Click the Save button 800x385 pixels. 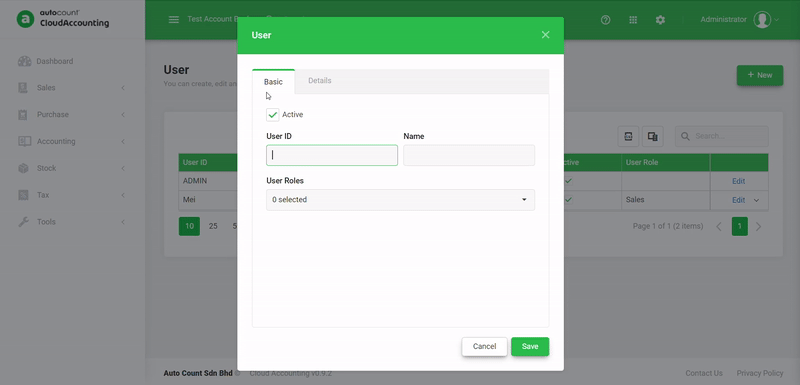tap(530, 346)
